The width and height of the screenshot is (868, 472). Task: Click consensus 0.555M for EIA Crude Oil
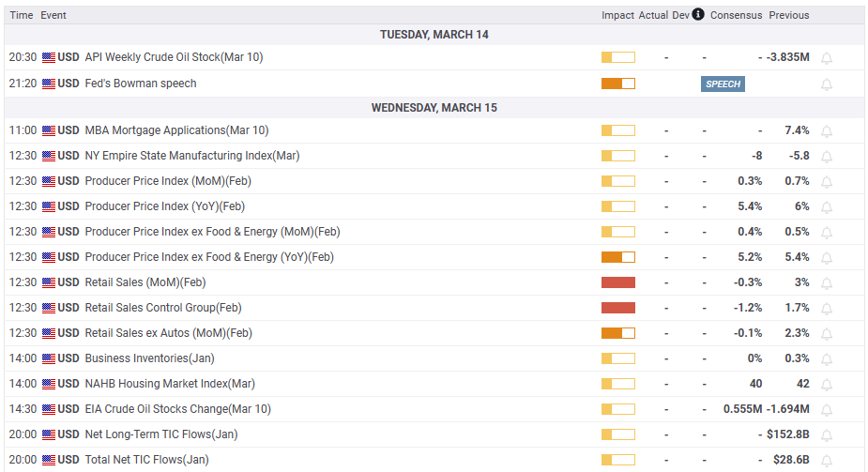pos(743,409)
